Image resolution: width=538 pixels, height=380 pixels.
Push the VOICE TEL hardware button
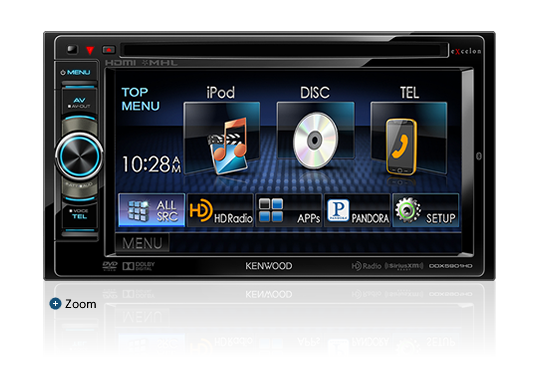tap(79, 214)
